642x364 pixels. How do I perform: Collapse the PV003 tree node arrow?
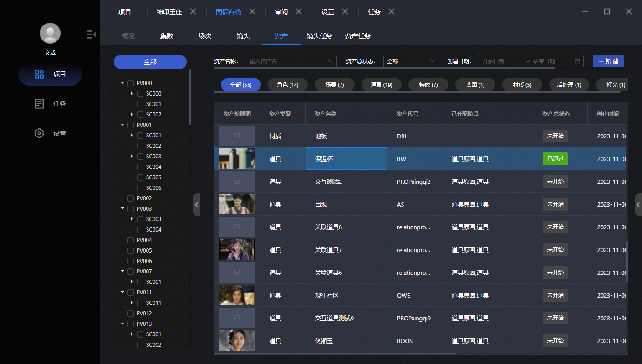[x=122, y=209]
